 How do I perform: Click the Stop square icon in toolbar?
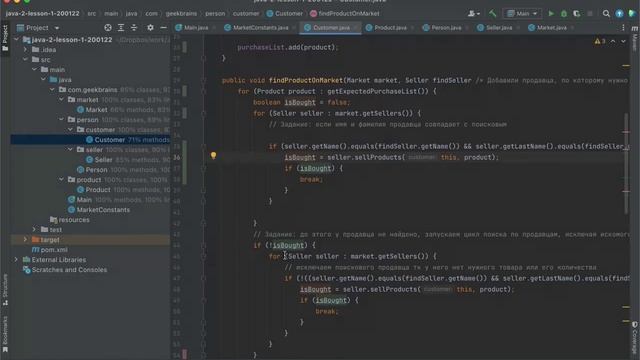[590, 13]
